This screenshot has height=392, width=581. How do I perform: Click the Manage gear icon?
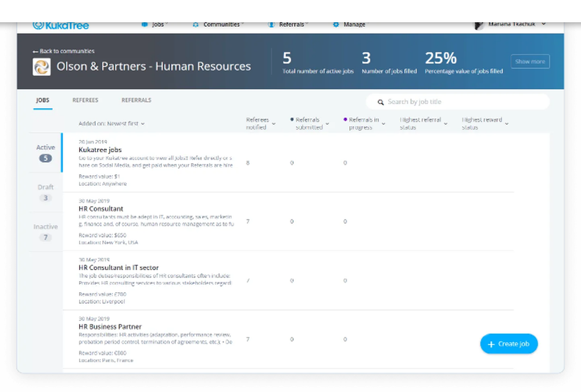(336, 24)
